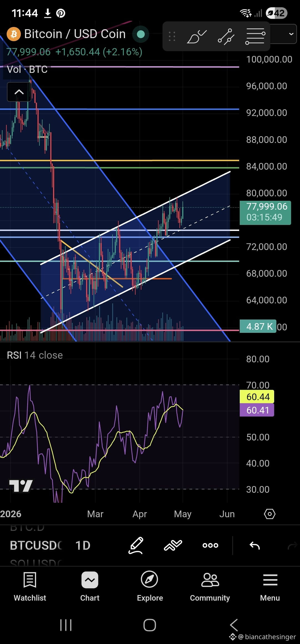The image size is (300, 644).
Task: Open Android recent apps button
Action: click(66, 625)
